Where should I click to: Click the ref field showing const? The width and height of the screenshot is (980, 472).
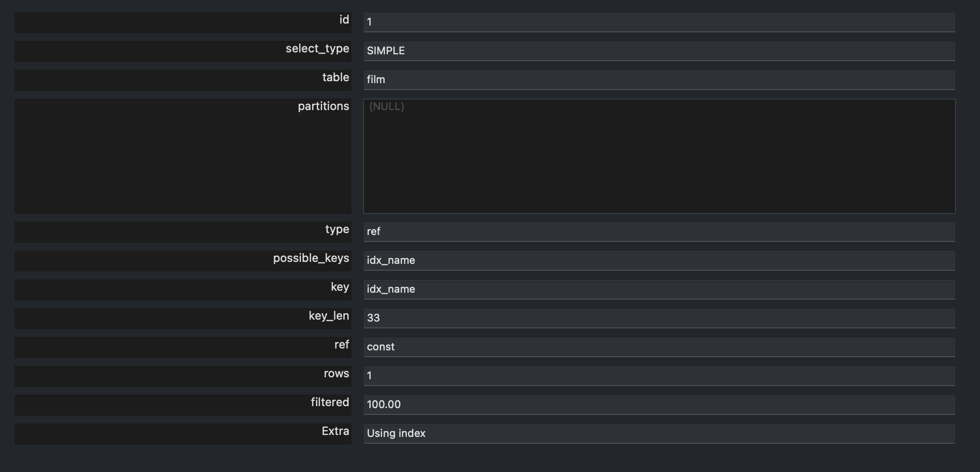click(659, 348)
